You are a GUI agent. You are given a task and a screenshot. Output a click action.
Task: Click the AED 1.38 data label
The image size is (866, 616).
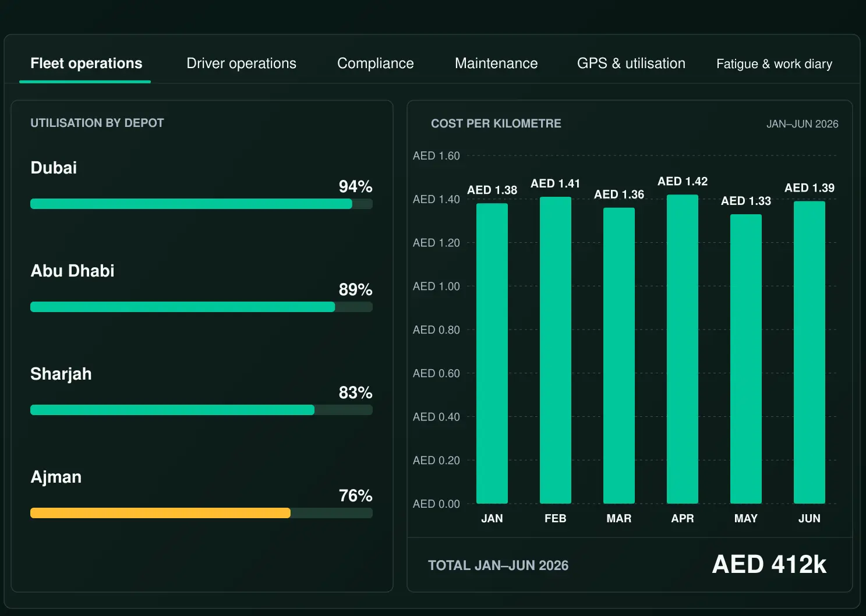[x=492, y=190]
